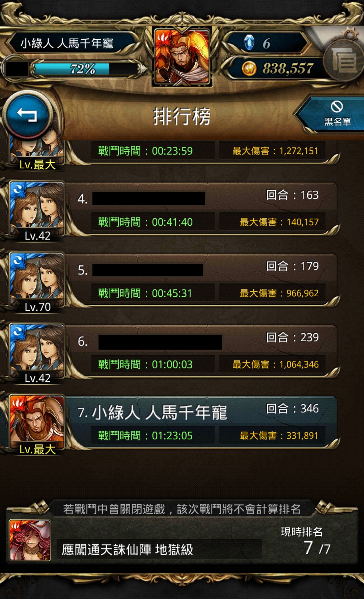Tap rank 6 player's Lv.42 portrait
This screenshot has height=599, width=364.
coord(37,354)
